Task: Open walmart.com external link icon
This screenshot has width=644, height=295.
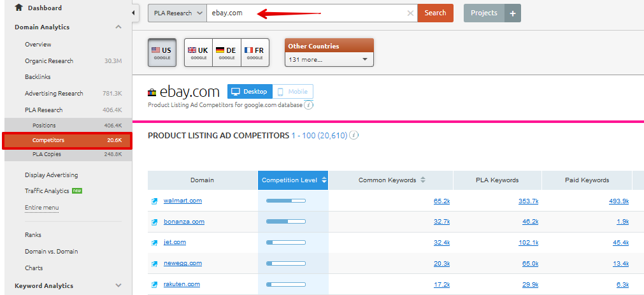Action: pos(154,201)
